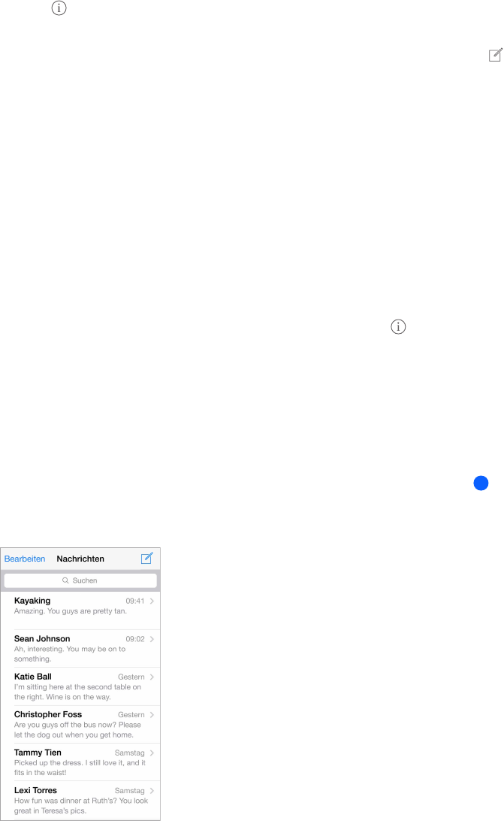
Task: Click the preview "Picked up the dress."
Action: pyautogui.click(x=49, y=763)
